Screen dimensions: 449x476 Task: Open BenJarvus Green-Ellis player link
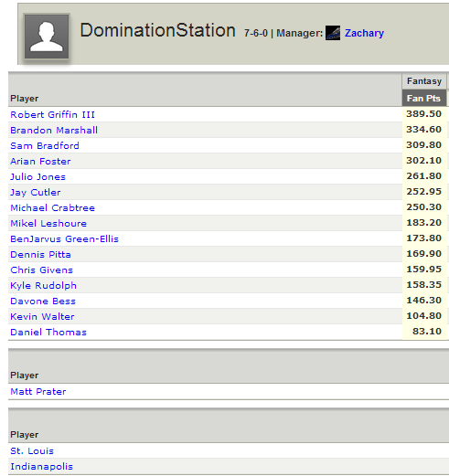point(64,238)
